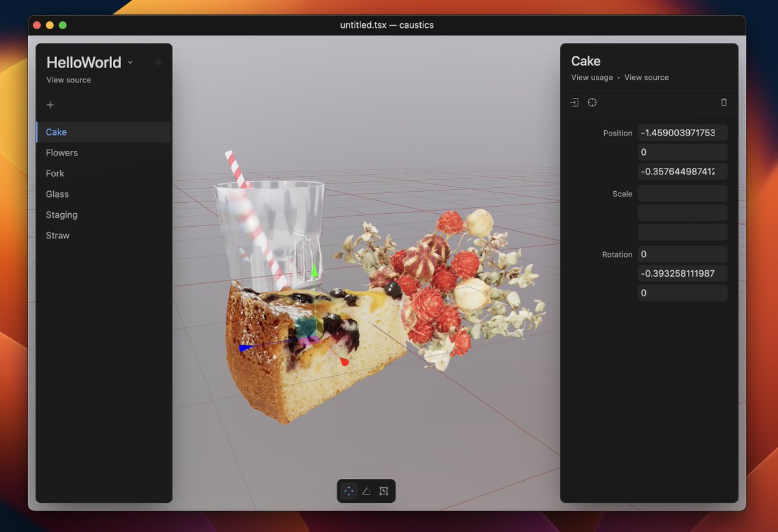
Task: Delete Cake with the trash icon
Action: coord(724,102)
